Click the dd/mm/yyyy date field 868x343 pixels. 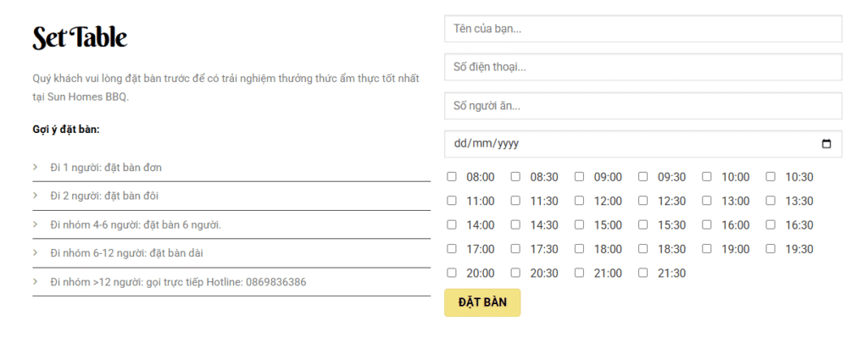[x=627, y=144]
